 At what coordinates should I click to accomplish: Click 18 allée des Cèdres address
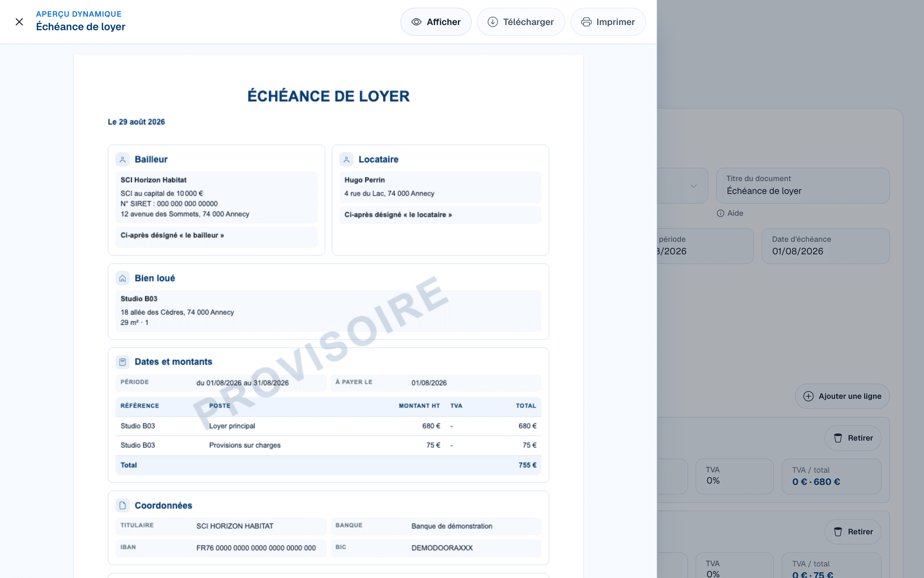point(177,312)
